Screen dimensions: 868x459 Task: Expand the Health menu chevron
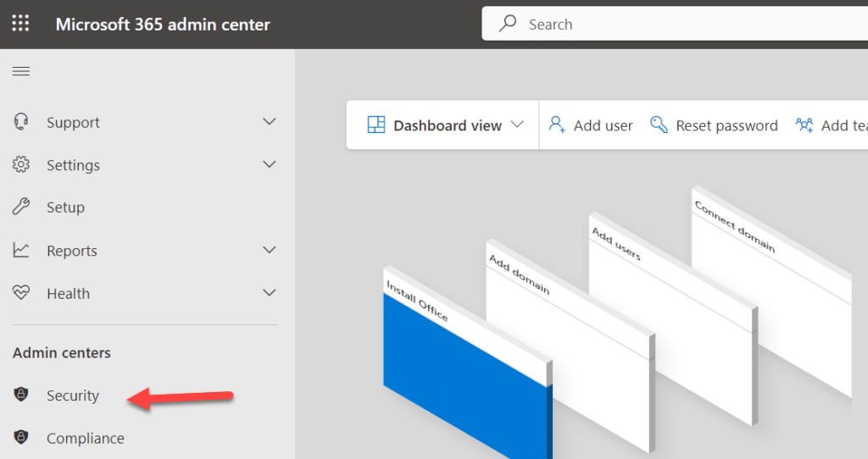click(x=269, y=292)
